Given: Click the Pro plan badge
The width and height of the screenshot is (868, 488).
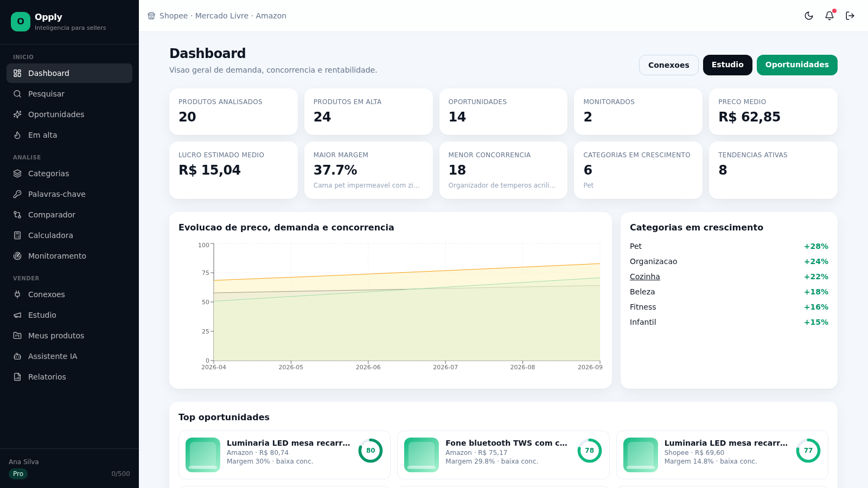Looking at the screenshot, I should pos(18,474).
